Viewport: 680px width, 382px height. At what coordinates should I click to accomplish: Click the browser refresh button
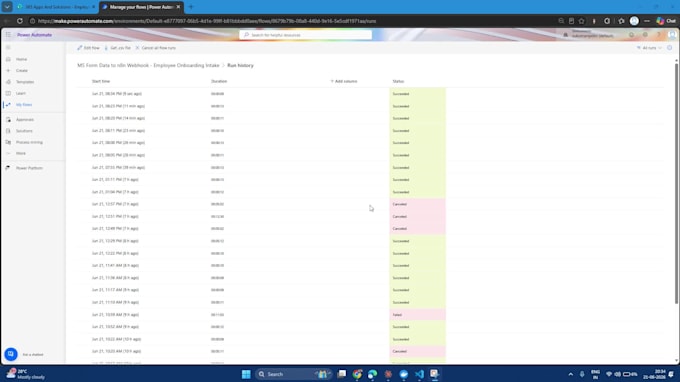pos(20,21)
